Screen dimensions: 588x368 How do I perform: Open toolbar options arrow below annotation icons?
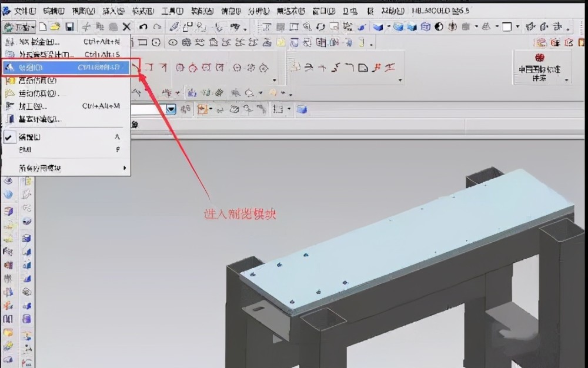point(400,80)
